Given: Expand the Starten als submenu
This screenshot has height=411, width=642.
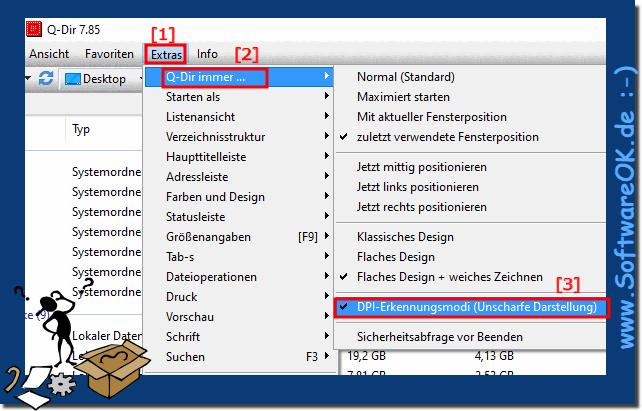Looking at the screenshot, I should pyautogui.click(x=239, y=97).
